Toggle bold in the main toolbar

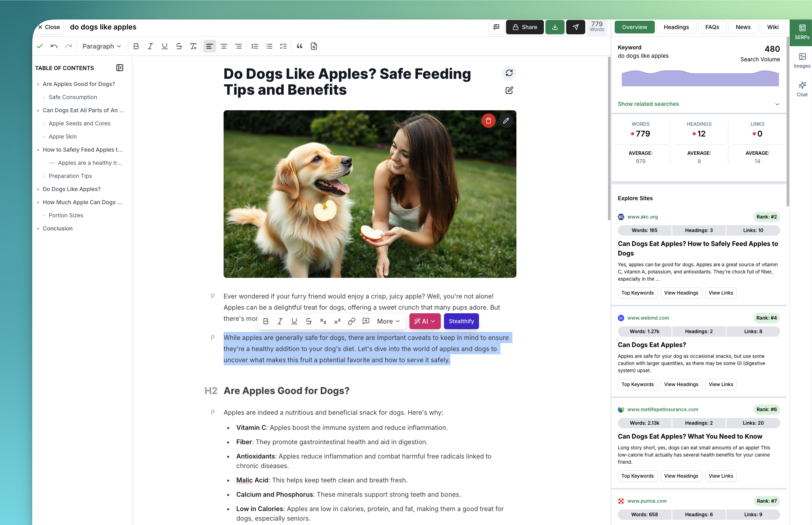136,46
